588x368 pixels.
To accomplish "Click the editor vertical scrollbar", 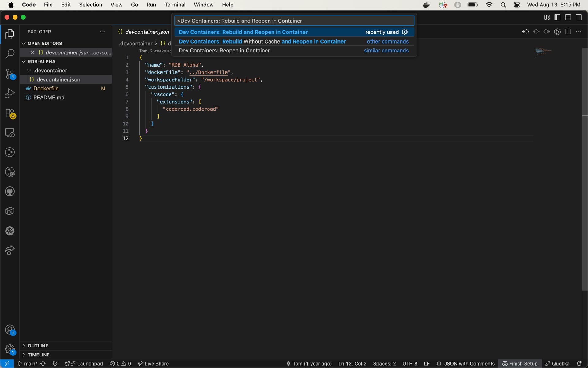I will tap(585, 169).
